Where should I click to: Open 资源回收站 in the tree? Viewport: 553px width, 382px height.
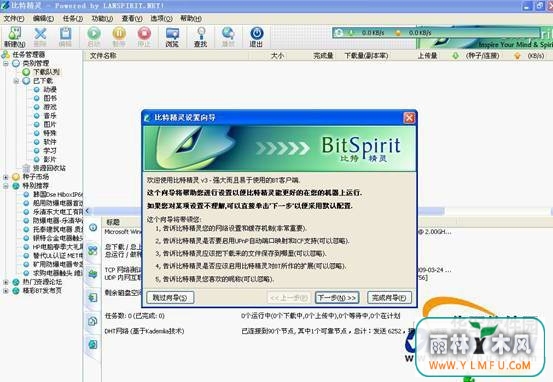tap(49, 168)
